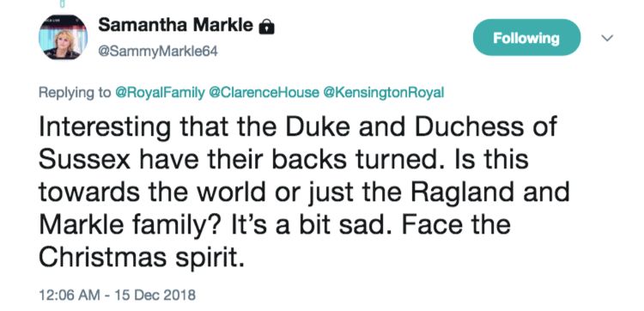
Task: Click 'backs turned' in the tweet text
Action: [x=346, y=159]
